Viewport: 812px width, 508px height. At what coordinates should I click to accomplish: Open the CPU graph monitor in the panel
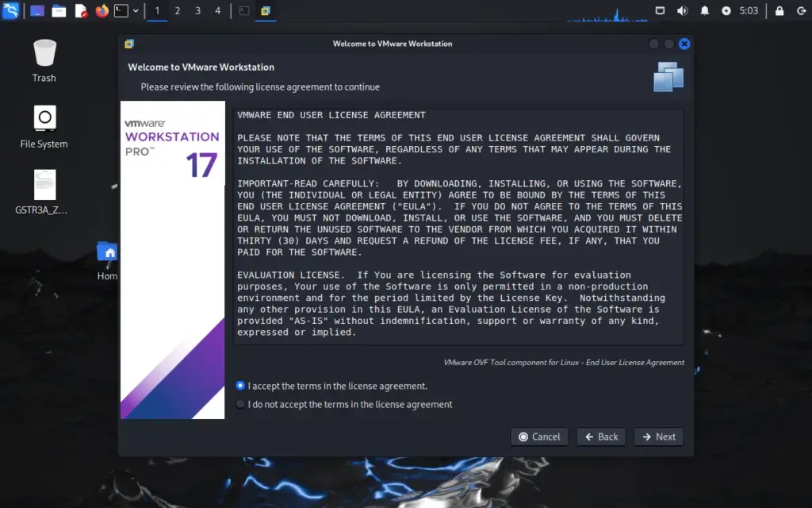pyautogui.click(x=607, y=13)
